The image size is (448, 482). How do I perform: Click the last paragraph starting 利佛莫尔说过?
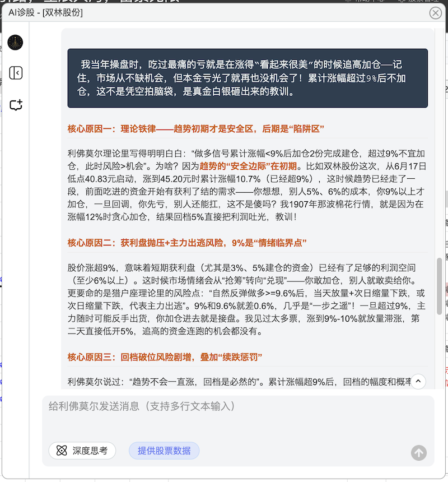235,382
